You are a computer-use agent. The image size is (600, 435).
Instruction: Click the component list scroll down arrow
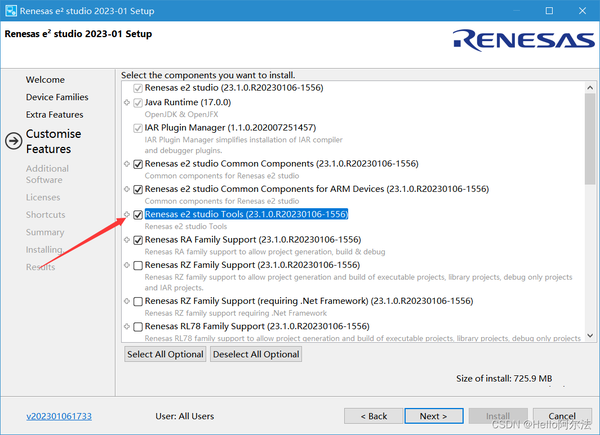(x=590, y=336)
